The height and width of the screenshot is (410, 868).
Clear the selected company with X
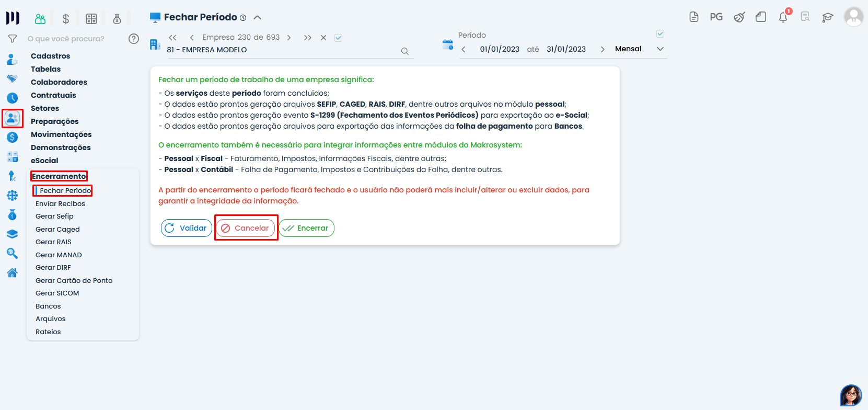coord(323,38)
